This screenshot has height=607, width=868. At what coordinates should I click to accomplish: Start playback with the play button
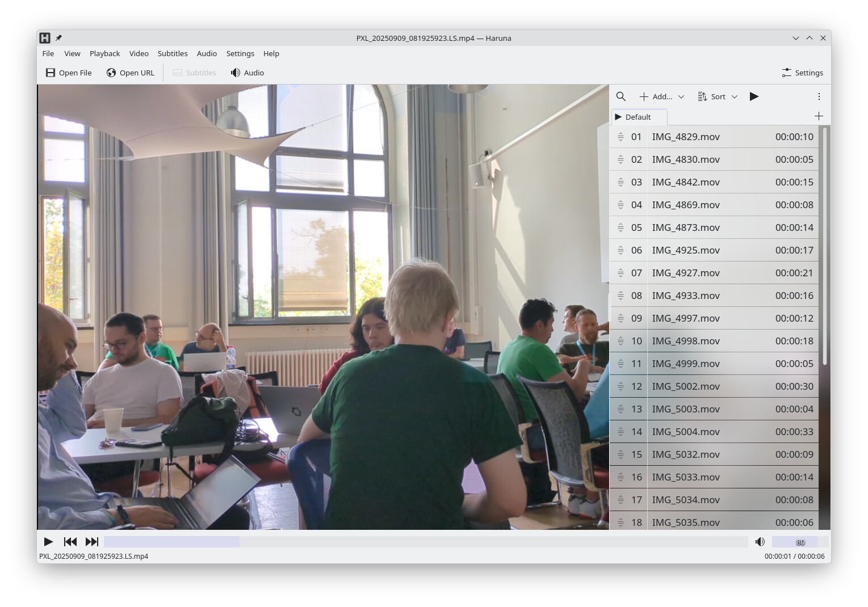49,542
